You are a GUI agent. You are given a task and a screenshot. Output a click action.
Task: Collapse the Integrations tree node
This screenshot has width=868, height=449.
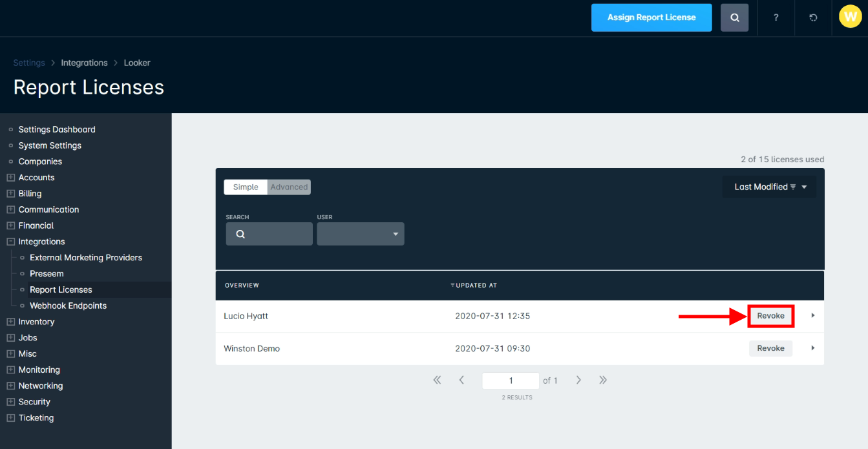pos(10,242)
